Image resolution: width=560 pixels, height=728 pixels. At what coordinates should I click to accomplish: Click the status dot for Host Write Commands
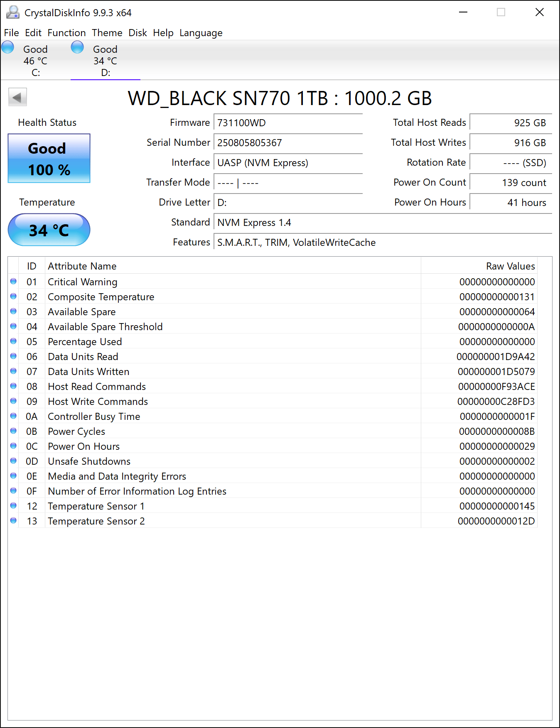(x=13, y=401)
